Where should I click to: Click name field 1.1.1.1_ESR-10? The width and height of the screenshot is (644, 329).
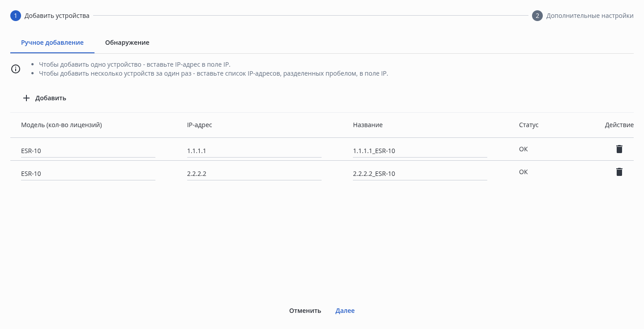tap(420, 151)
